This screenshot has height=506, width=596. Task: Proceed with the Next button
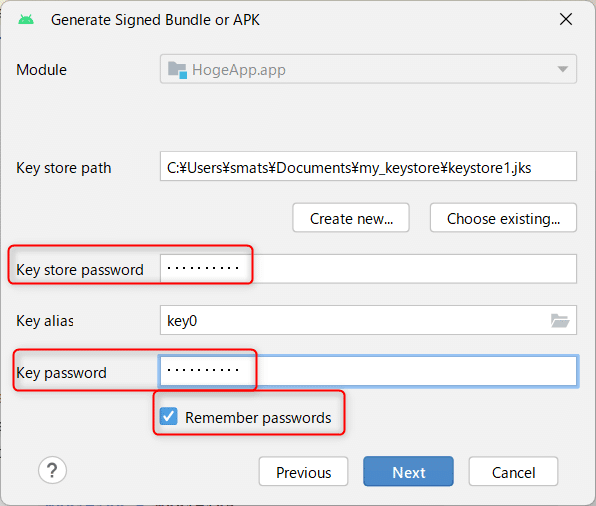409,472
